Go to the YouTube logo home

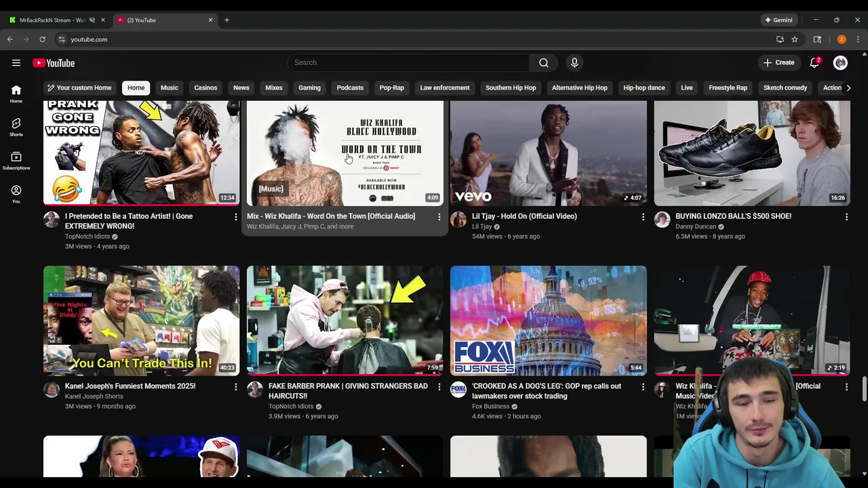(54, 63)
